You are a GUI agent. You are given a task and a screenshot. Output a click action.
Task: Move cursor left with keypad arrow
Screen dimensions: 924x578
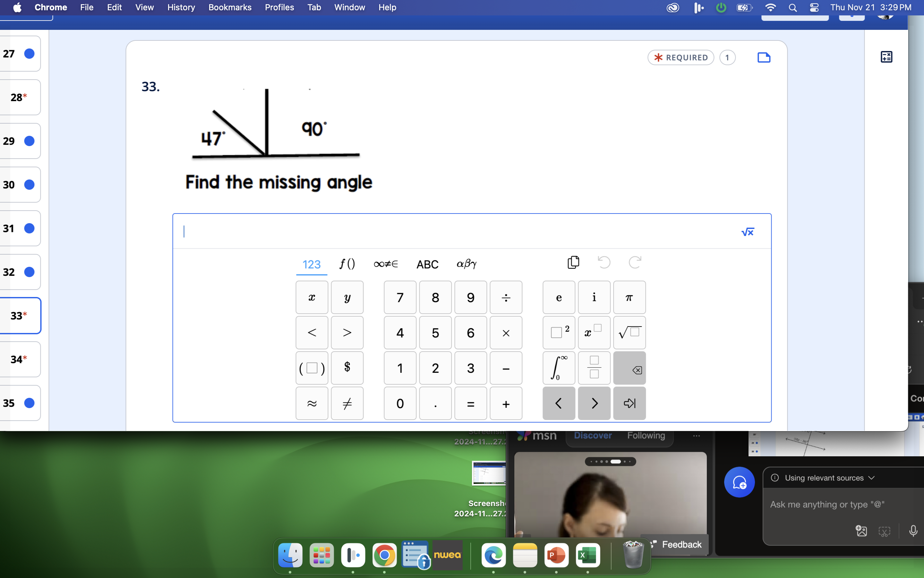click(x=559, y=403)
